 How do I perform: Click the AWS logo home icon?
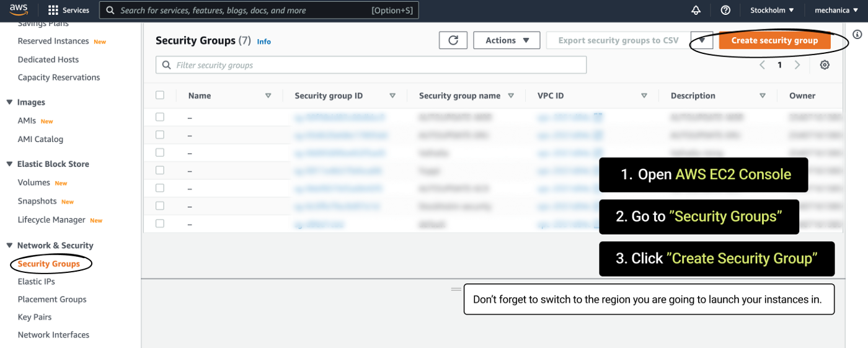[19, 10]
